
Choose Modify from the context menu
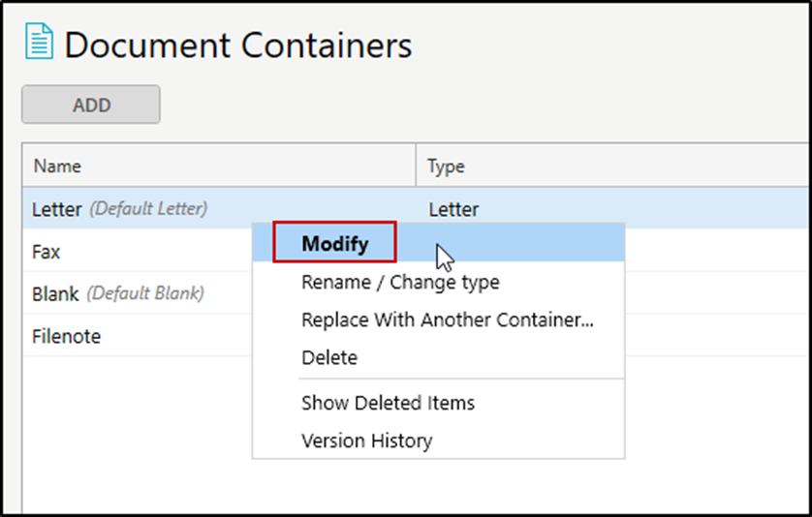click(x=335, y=244)
